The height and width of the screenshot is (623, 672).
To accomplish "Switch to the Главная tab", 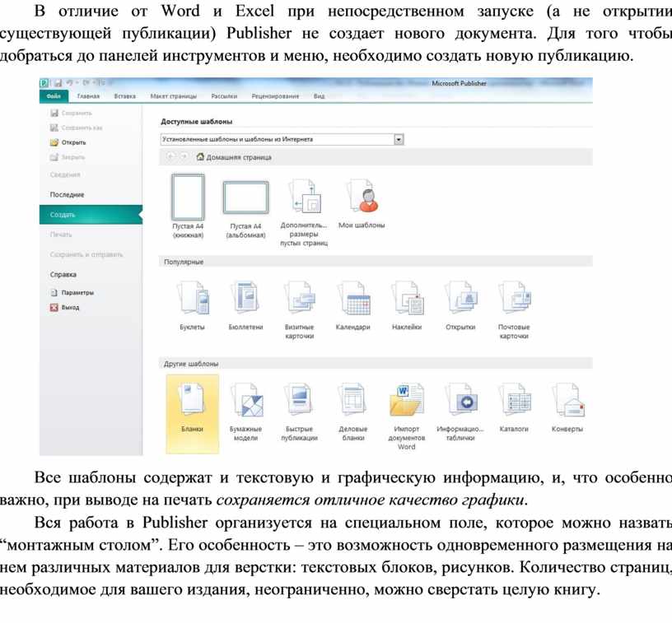I will tap(88, 96).
